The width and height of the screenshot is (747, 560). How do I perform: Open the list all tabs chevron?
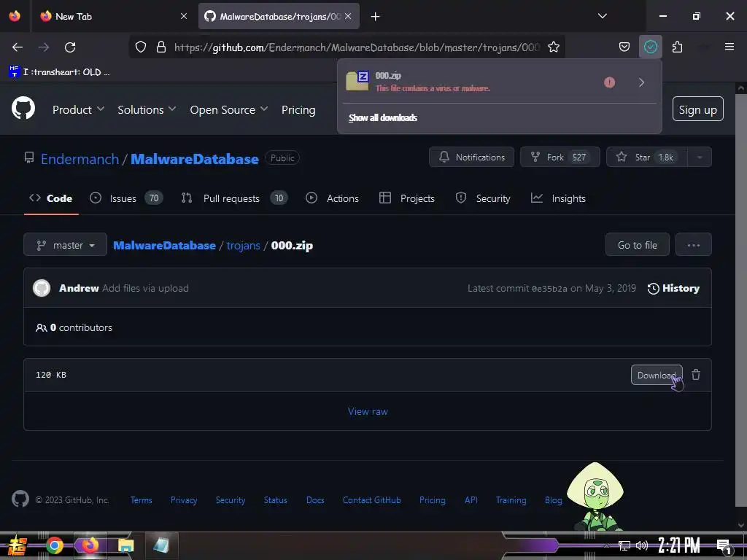click(x=602, y=16)
